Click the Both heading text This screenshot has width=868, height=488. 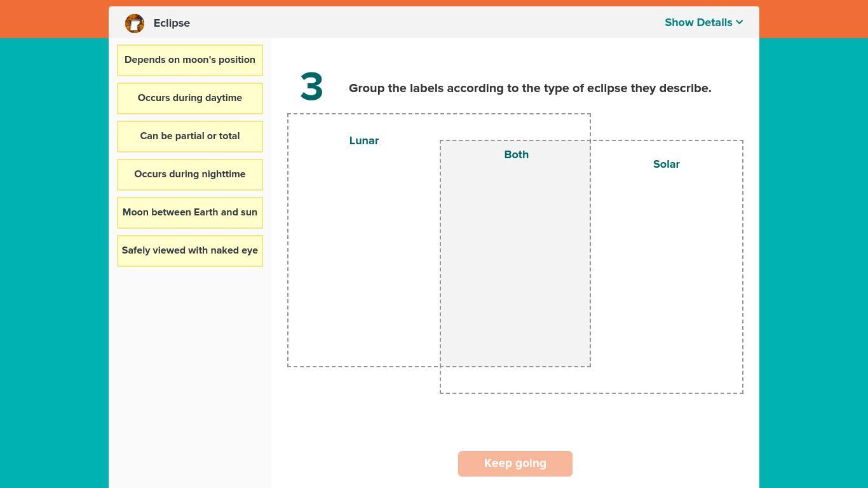click(516, 155)
